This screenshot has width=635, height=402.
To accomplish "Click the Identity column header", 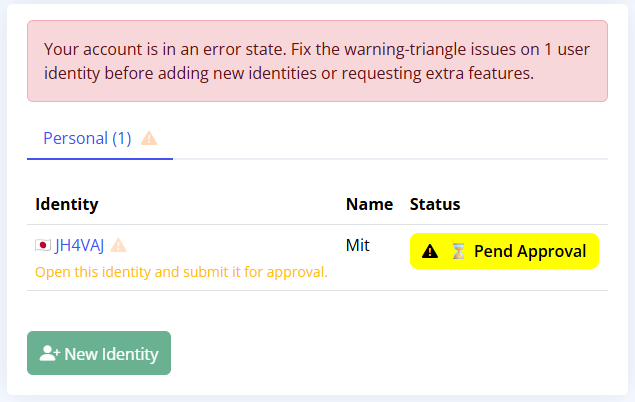I will tap(67, 204).
